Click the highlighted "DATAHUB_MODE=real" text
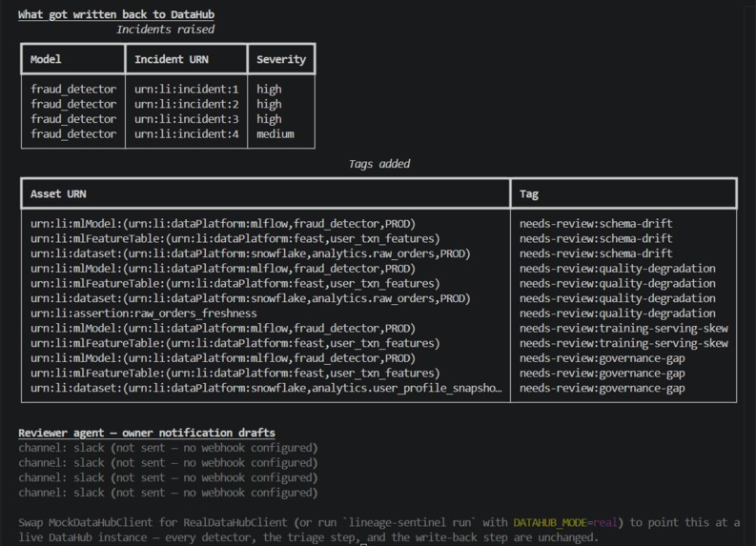 [x=565, y=523]
